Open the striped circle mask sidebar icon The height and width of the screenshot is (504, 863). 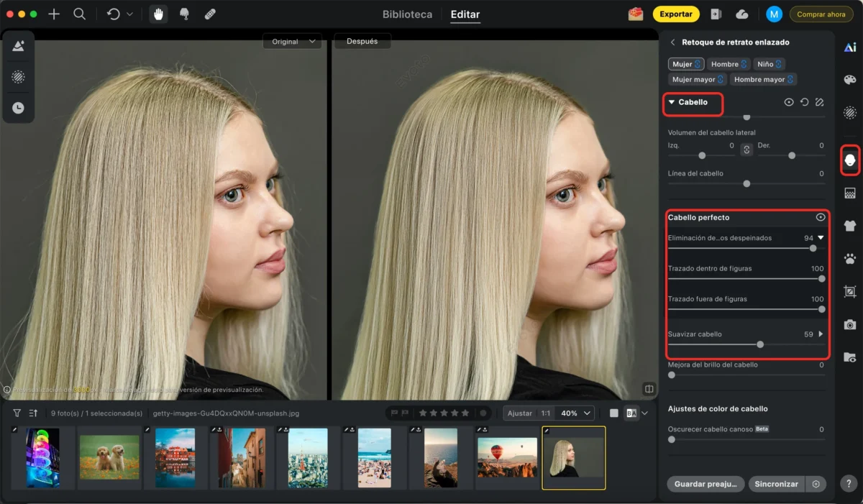click(849, 112)
